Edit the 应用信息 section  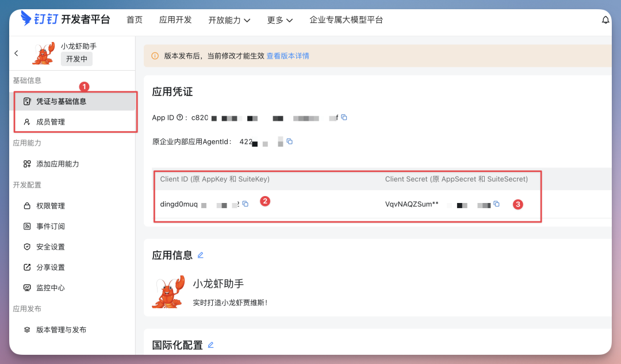[x=200, y=255]
